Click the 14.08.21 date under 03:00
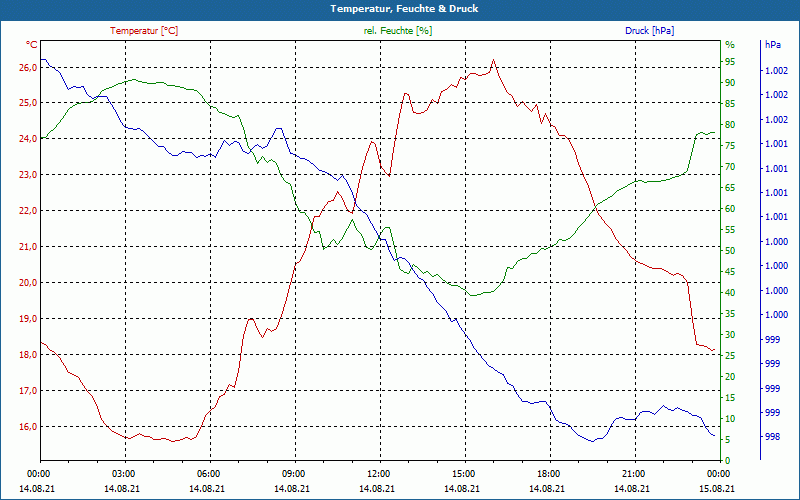This screenshot has height=500, width=800. 121,489
